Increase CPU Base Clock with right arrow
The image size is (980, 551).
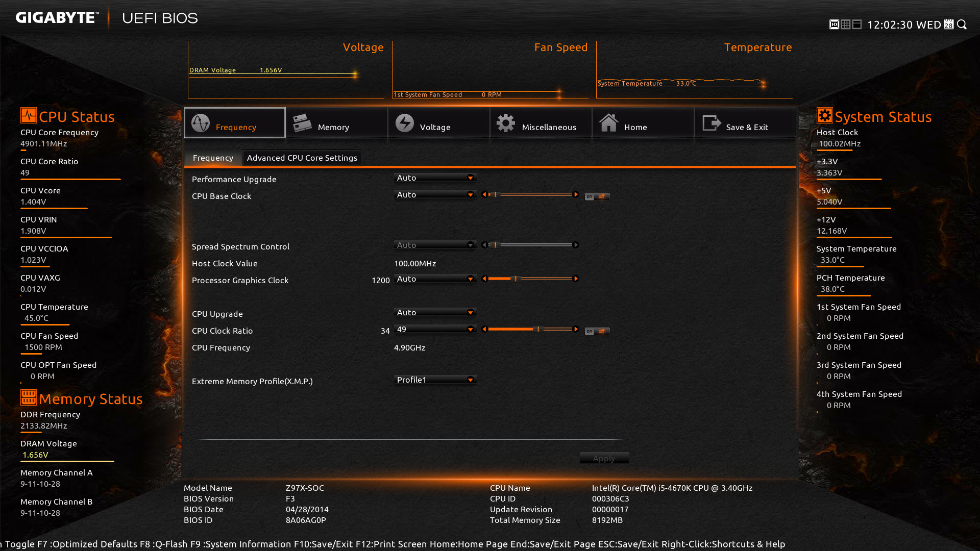point(576,194)
